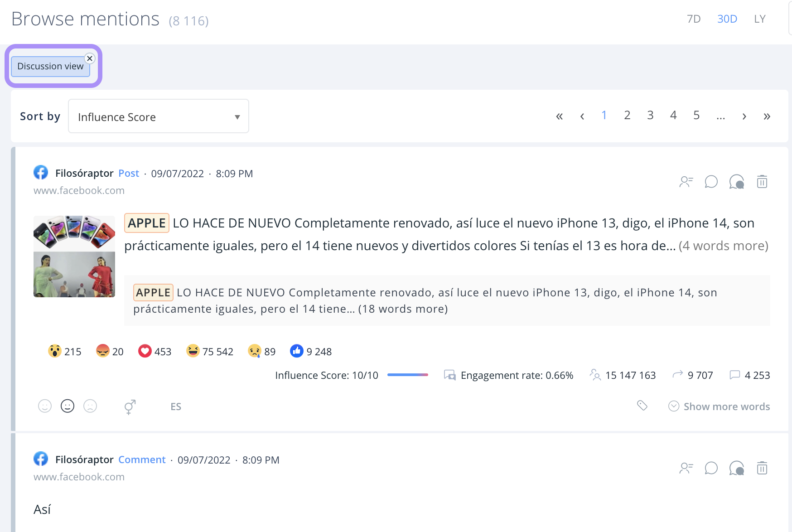This screenshot has height=532, width=792.
Task: Open the iPhone post thumbnail image
Action: click(x=74, y=256)
